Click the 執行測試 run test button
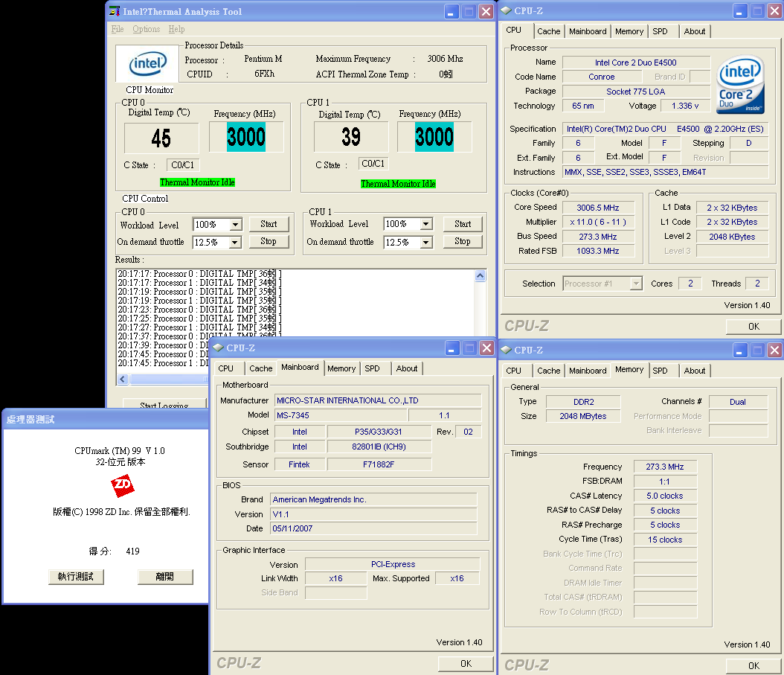Viewport: 784px width, 675px height. tap(76, 577)
